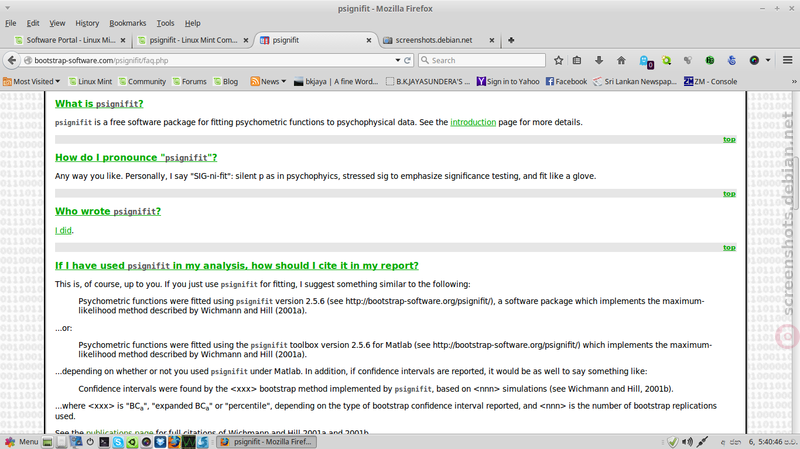
Task: Open URL history dropdown in address bar
Action: tap(397, 60)
